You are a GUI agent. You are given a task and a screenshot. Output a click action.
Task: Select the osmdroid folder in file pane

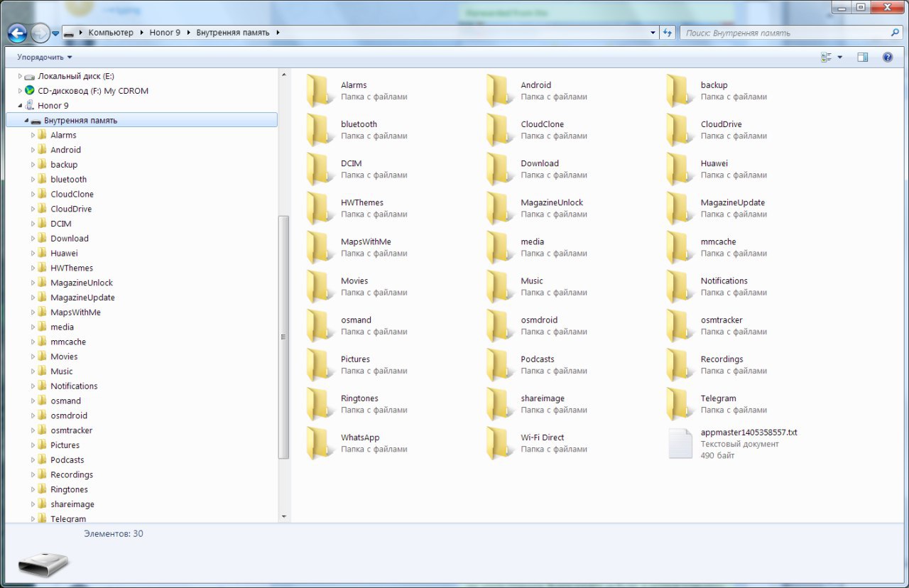tap(538, 325)
